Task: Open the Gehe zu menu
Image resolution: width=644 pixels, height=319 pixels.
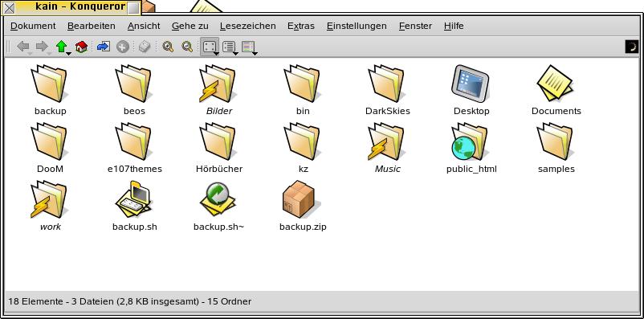Action: pyautogui.click(x=190, y=26)
